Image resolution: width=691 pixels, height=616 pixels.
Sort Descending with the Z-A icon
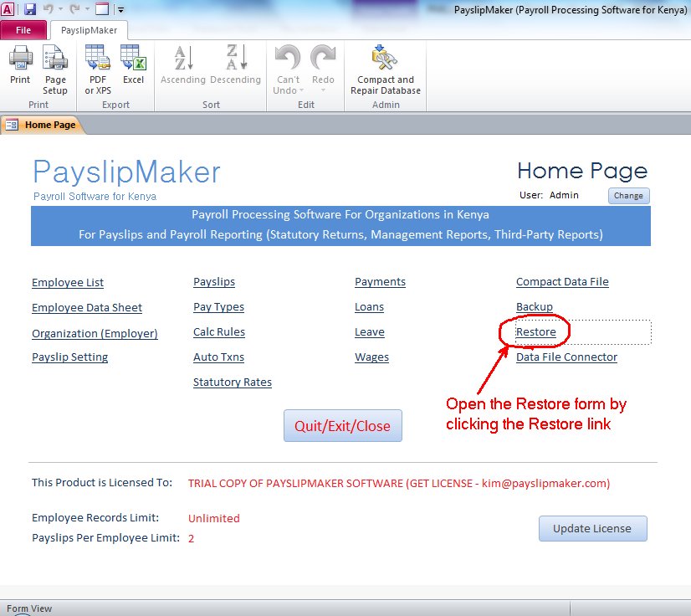236,59
